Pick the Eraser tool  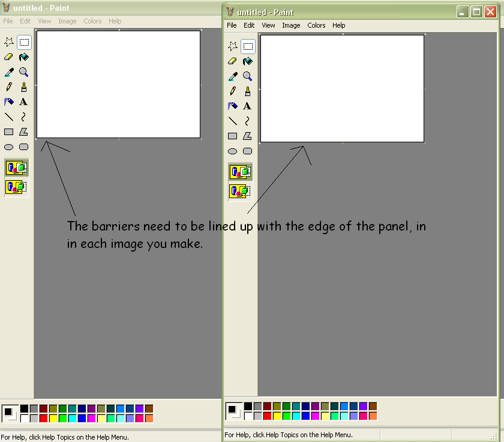(233, 61)
